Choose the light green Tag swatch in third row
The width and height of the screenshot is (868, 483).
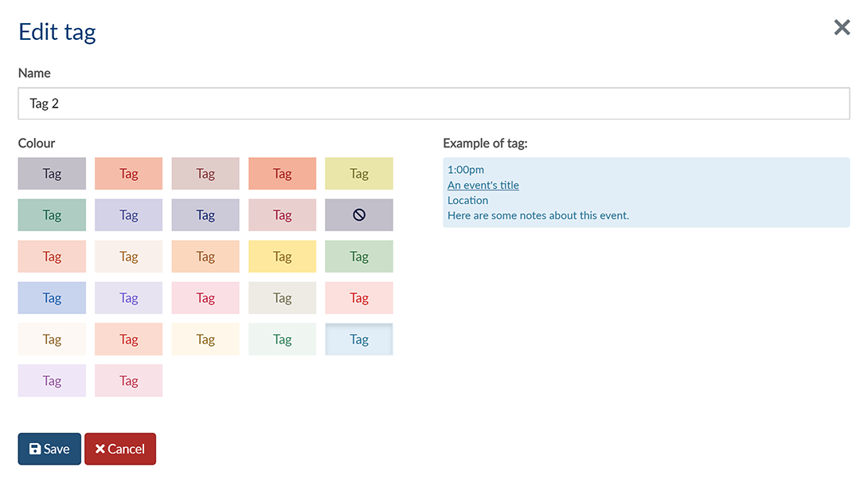359,257
